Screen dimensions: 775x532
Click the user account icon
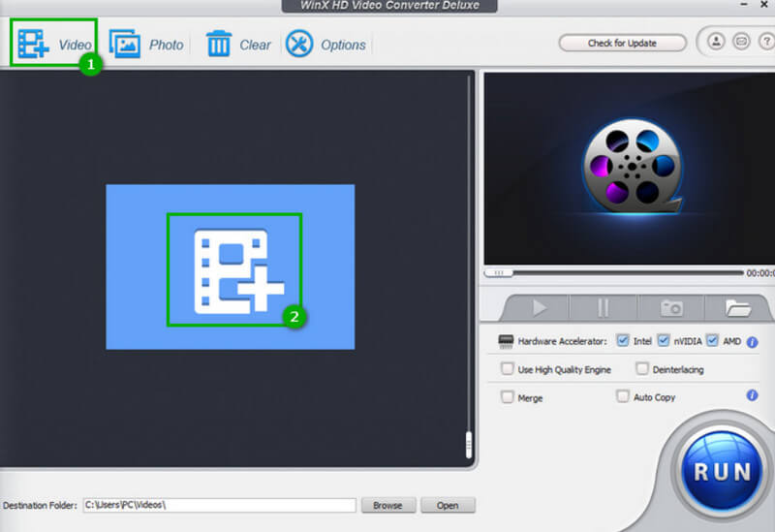(716, 43)
